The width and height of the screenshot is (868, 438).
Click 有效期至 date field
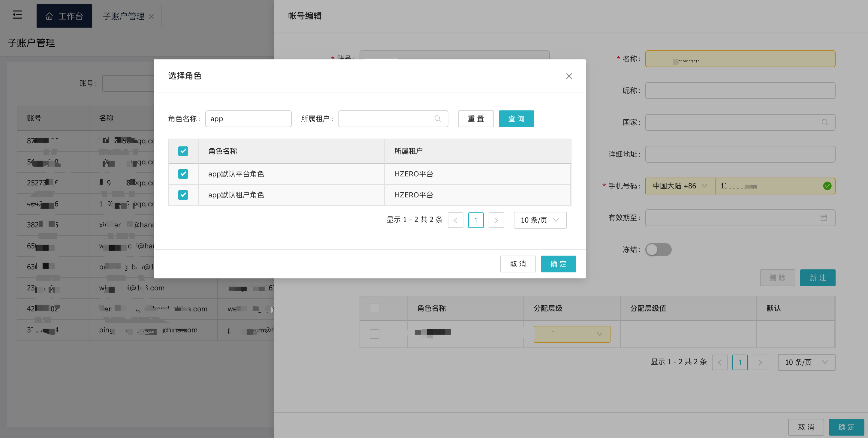coord(740,218)
